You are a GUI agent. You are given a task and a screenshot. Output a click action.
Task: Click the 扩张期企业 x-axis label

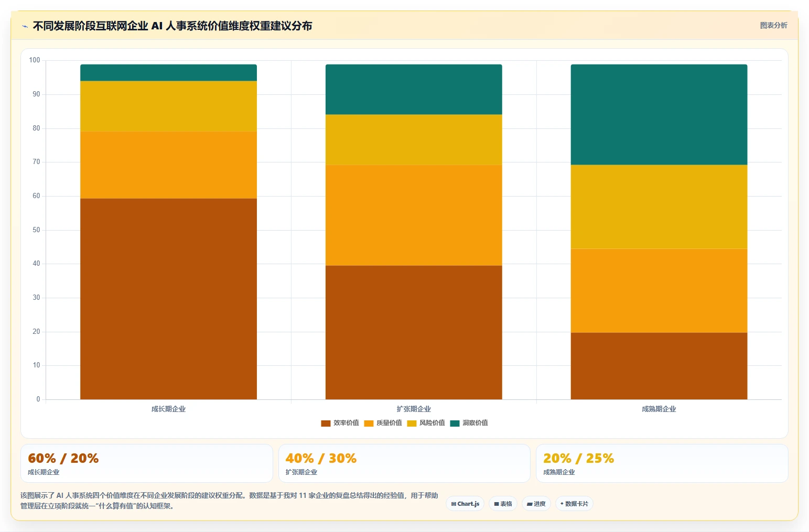(x=414, y=409)
